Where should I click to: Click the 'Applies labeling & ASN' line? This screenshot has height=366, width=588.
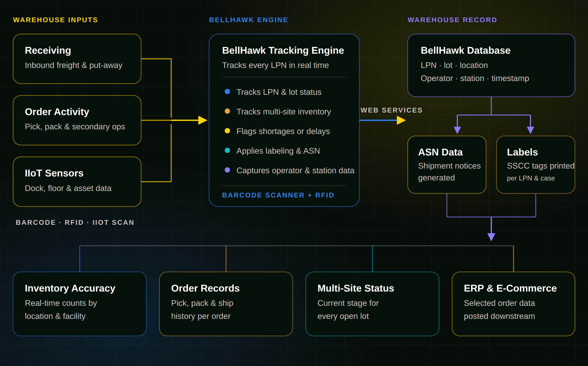tap(278, 151)
